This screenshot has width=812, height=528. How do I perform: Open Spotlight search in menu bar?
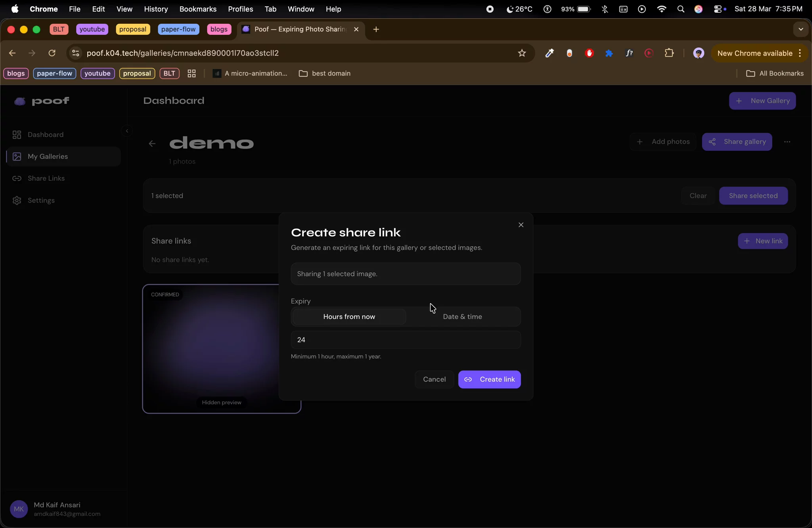click(681, 9)
